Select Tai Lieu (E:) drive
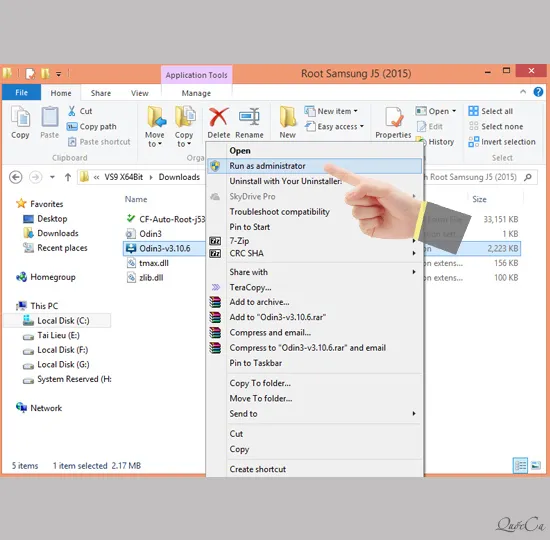The width and height of the screenshot is (550, 540). click(x=51, y=336)
